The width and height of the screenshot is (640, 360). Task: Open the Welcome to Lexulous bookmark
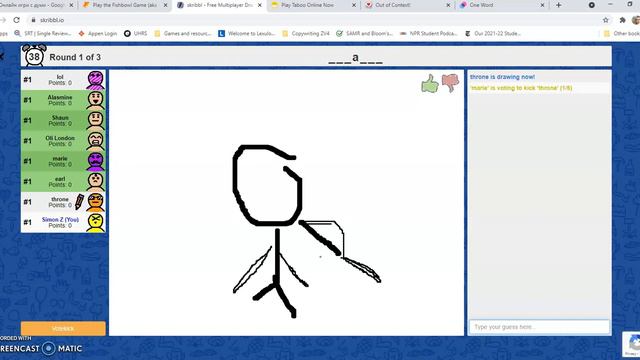(x=247, y=33)
